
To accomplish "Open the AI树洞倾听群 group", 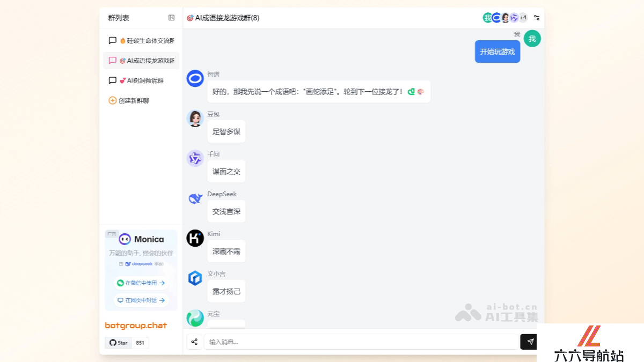I will coord(141,80).
